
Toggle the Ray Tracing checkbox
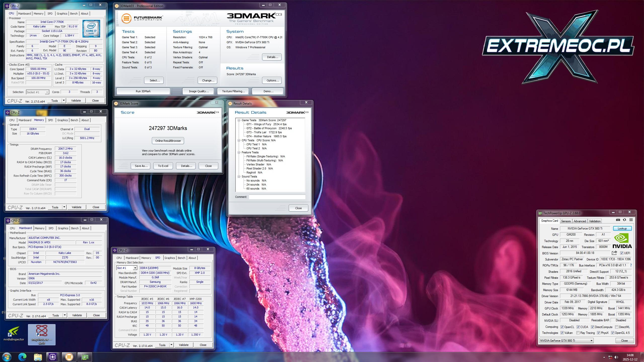coord(578,333)
